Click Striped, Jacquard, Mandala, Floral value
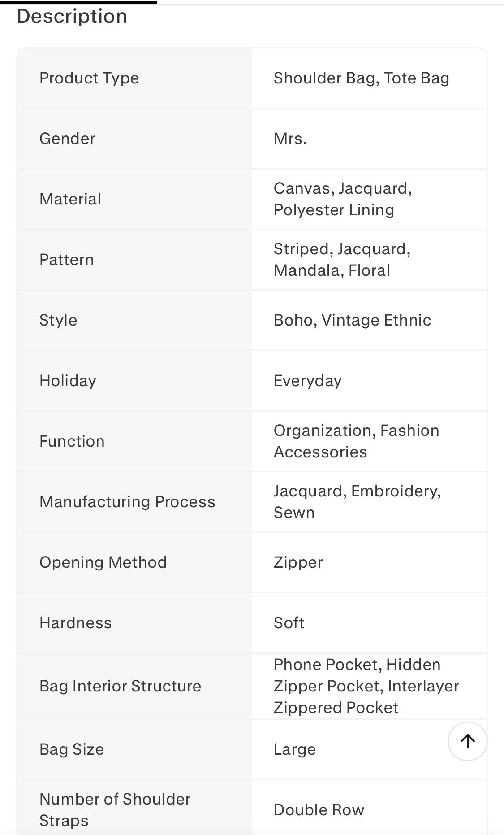 pos(342,260)
